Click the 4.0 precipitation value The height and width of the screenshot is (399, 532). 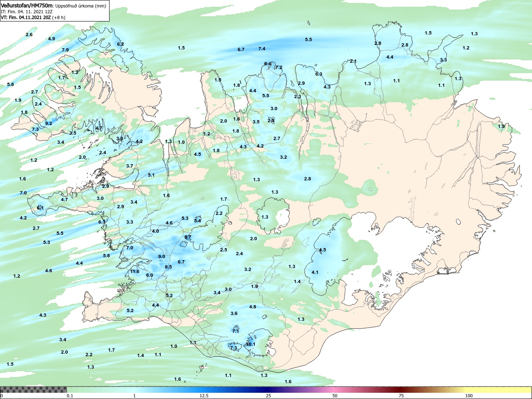click(155, 231)
